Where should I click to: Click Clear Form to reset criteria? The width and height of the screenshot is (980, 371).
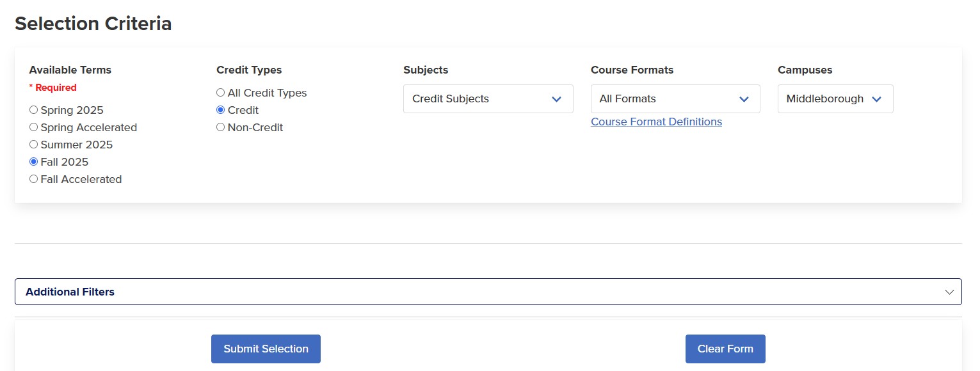point(725,349)
